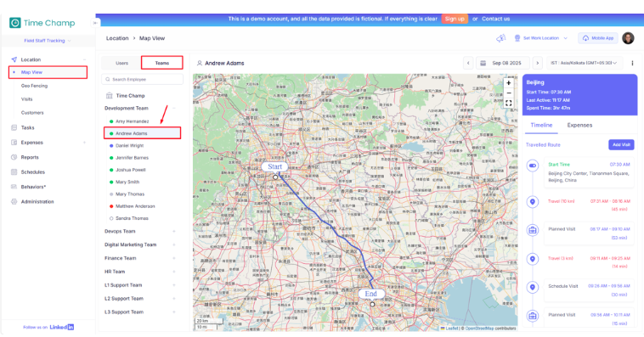Zoom in on the map
This screenshot has height=337, width=644.
click(x=508, y=83)
